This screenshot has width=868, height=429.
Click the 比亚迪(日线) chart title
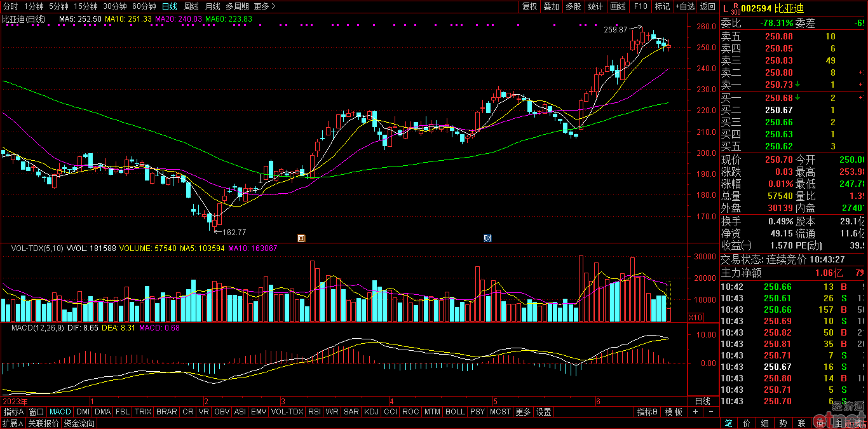coord(24,19)
